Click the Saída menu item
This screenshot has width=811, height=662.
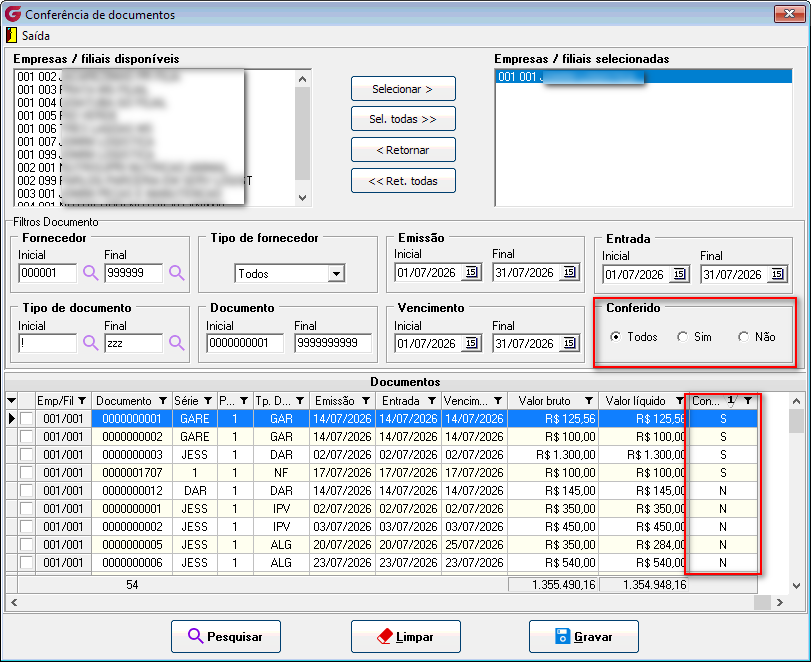click(36, 36)
